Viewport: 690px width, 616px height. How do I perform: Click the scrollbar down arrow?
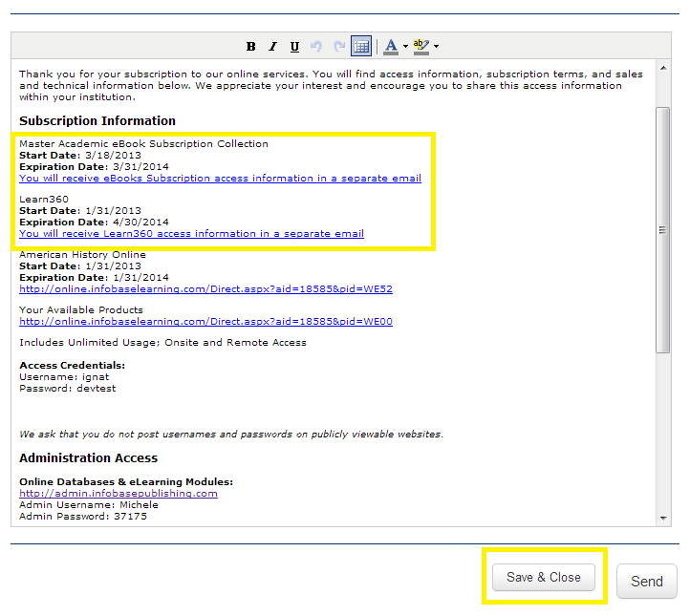pos(663,519)
